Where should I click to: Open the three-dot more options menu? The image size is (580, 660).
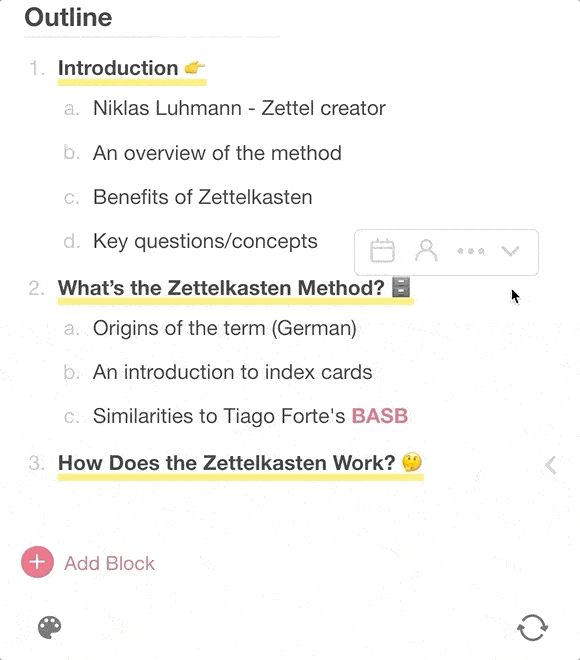pyautogui.click(x=471, y=251)
